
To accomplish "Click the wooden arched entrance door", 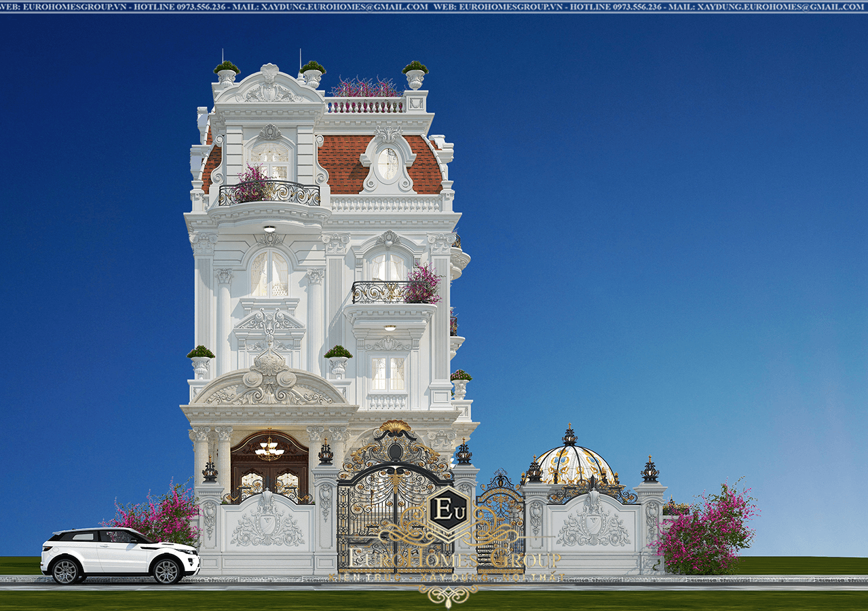I will 269,468.
